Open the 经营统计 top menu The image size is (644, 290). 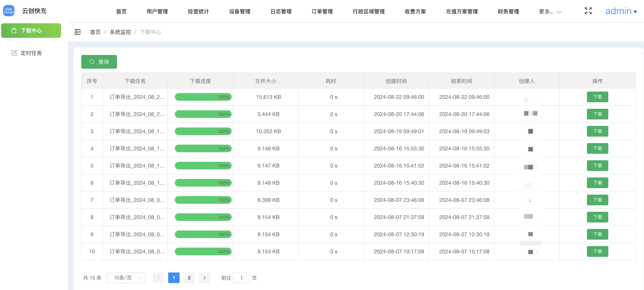pos(198,11)
